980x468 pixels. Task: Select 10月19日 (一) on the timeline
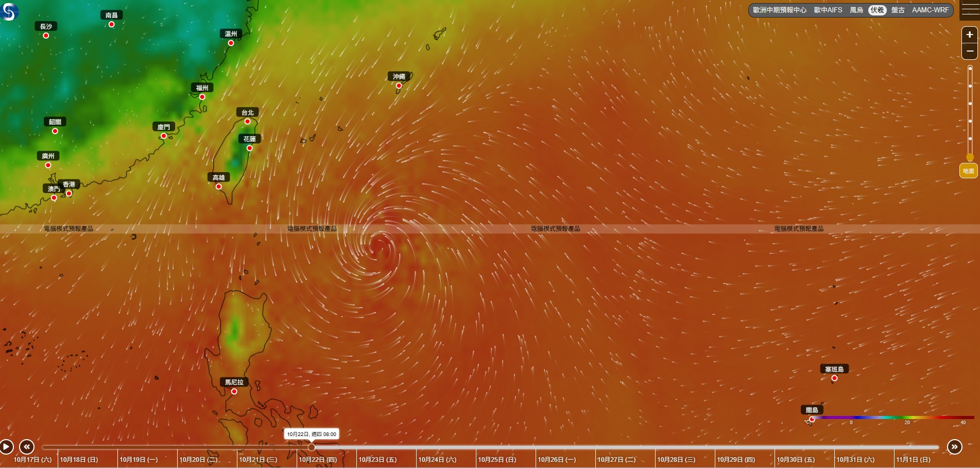tap(139, 459)
